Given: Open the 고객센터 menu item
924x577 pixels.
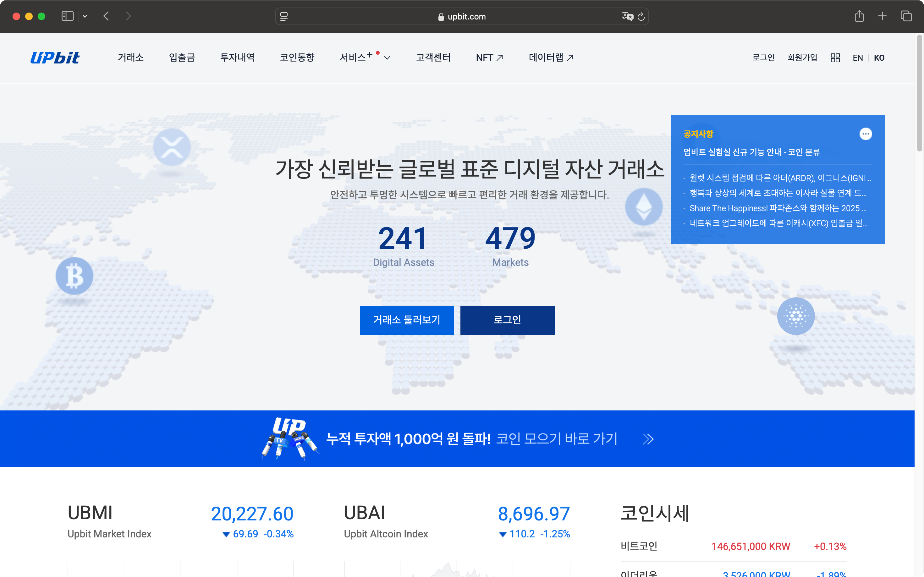Looking at the screenshot, I should [x=433, y=58].
